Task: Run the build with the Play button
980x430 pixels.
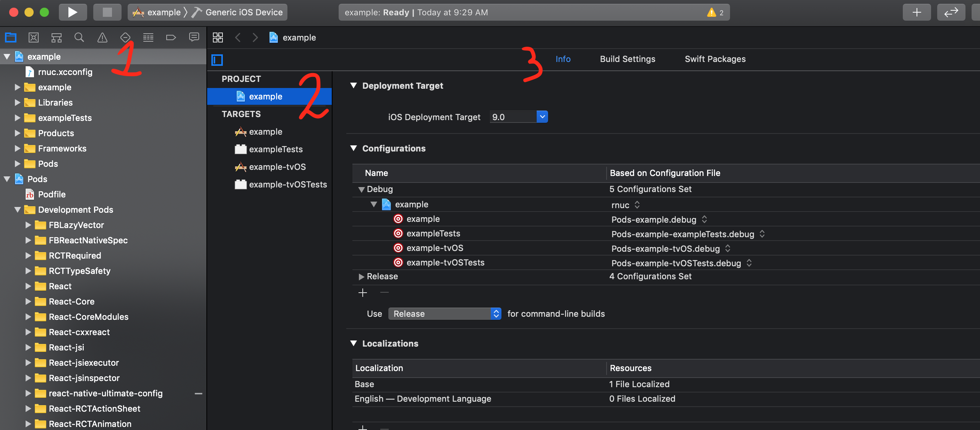Action: tap(73, 12)
